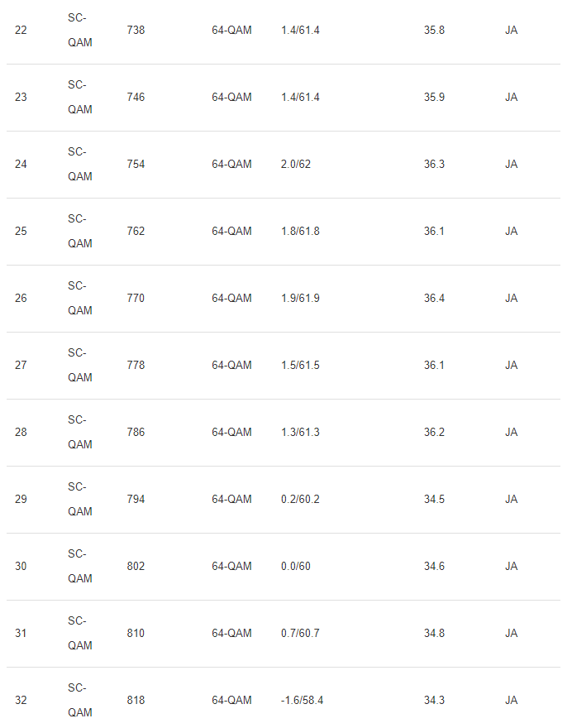Screen dimensions: 572x728
Task: Select the frequency value 802
Action: click(136, 567)
